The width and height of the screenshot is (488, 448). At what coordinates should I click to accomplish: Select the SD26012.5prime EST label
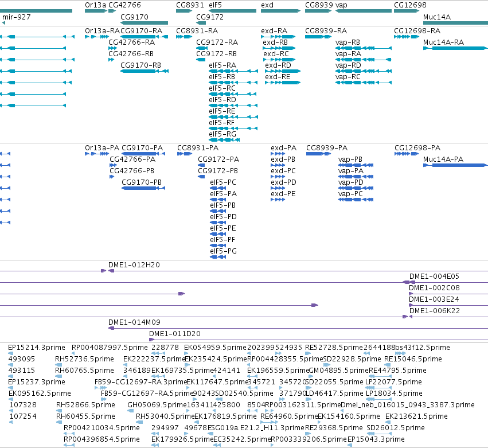[x=396, y=428]
